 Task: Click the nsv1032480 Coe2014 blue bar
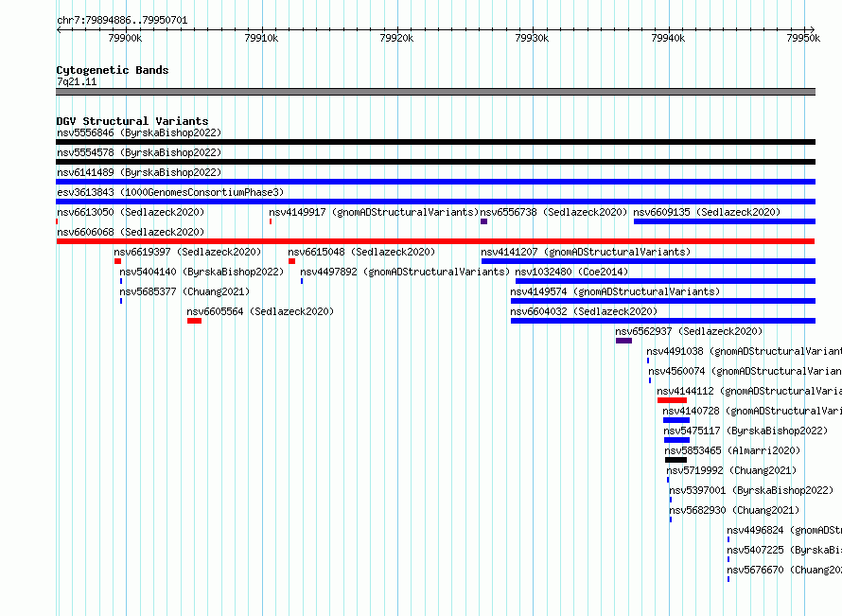tap(665, 281)
